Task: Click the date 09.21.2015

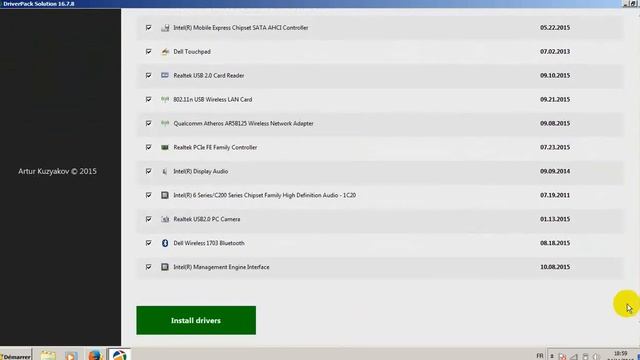Action: point(555,100)
